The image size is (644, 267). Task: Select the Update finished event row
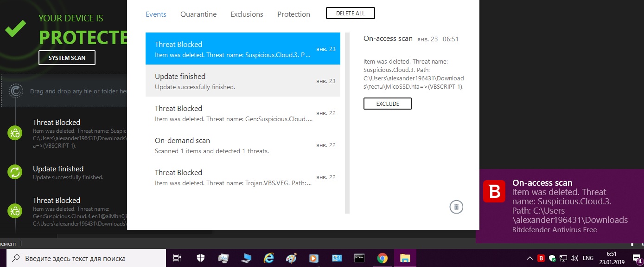point(243,80)
